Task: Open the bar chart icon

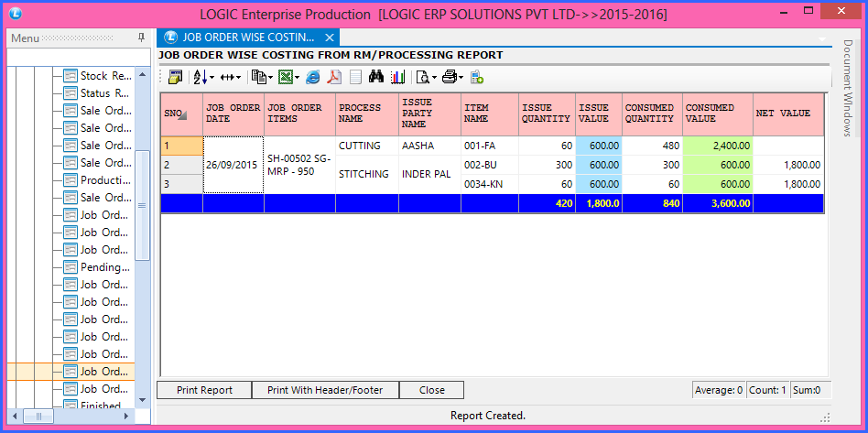Action: (397, 77)
